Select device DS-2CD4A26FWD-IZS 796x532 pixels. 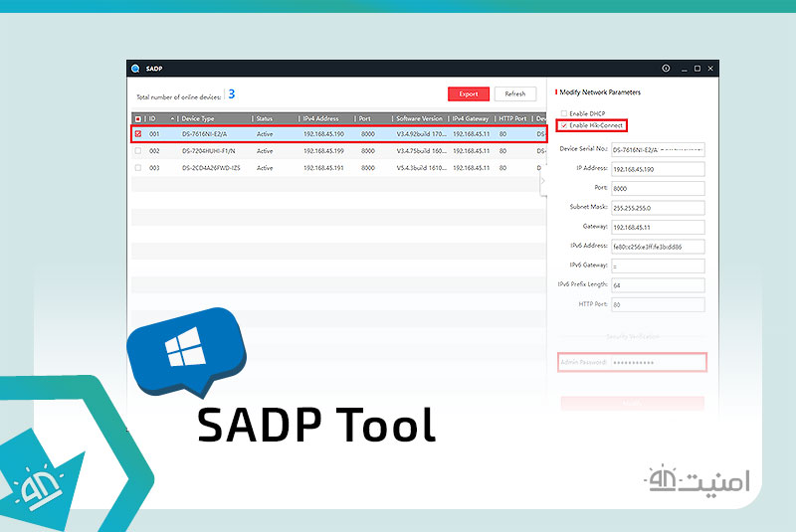[x=211, y=167]
